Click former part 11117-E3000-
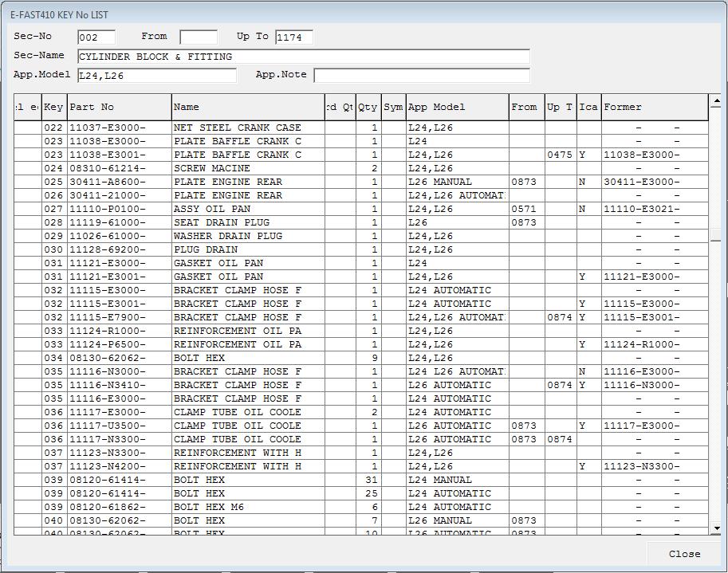Image resolution: width=728 pixels, height=573 pixels. click(655, 426)
